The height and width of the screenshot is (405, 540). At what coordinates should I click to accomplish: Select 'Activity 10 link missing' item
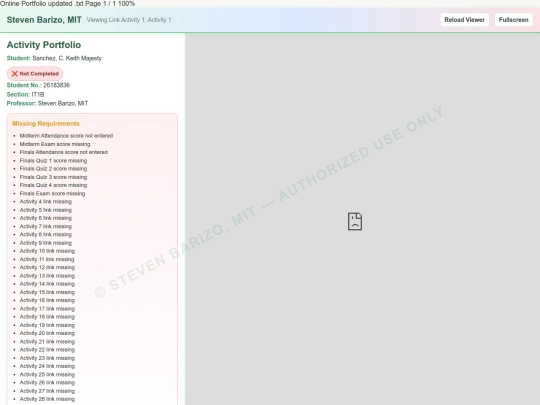47,251
